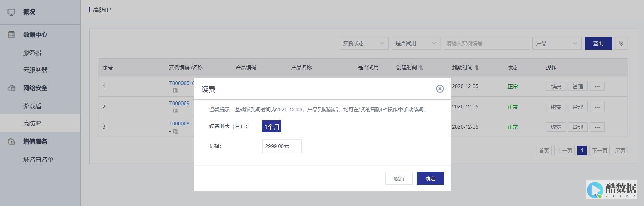This screenshot has height=206, width=644.
Task: Click 管理 button for row 1
Action: tap(578, 86)
